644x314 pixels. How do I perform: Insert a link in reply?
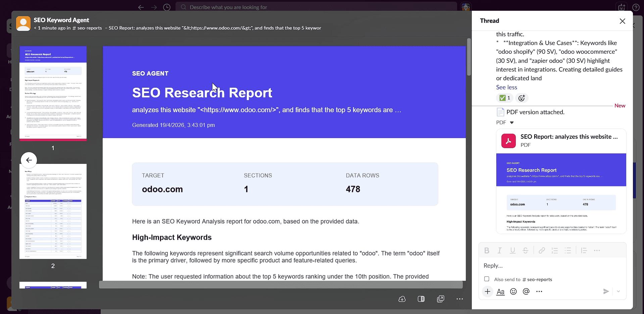pos(542,251)
